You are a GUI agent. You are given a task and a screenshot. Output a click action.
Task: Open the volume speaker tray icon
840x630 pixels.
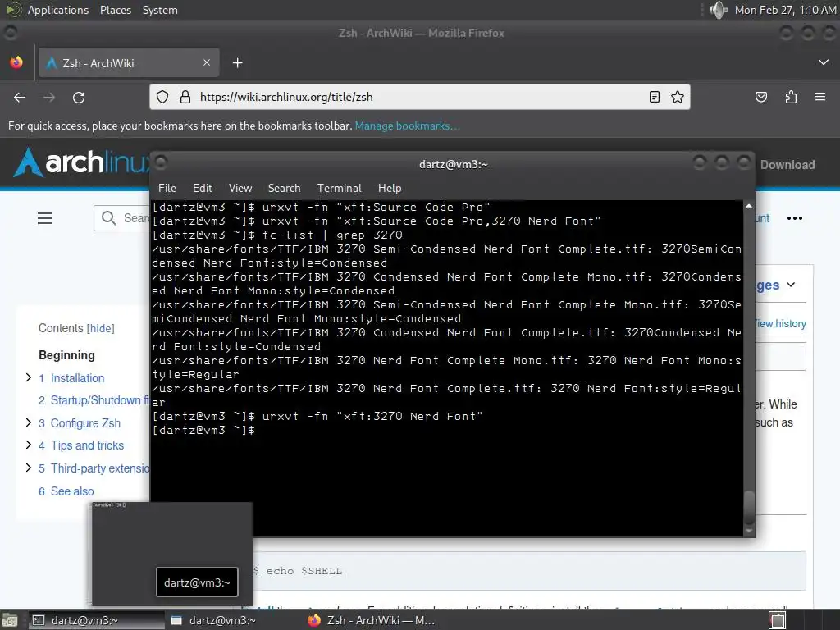point(719,10)
